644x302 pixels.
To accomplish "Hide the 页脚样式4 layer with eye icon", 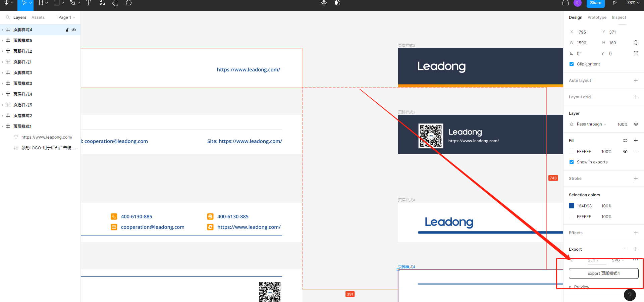I will point(74,30).
